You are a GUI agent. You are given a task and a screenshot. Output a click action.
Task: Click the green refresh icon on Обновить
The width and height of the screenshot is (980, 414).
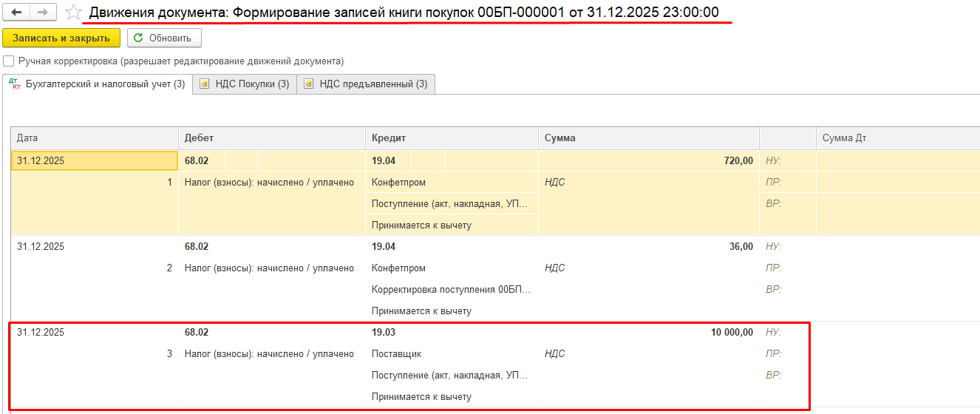tap(138, 38)
